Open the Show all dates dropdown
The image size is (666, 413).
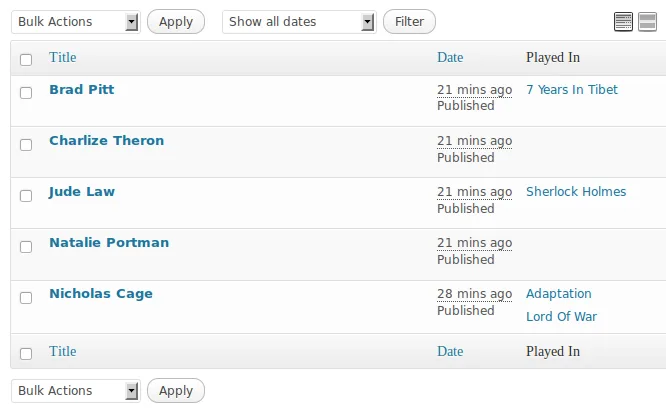(299, 22)
